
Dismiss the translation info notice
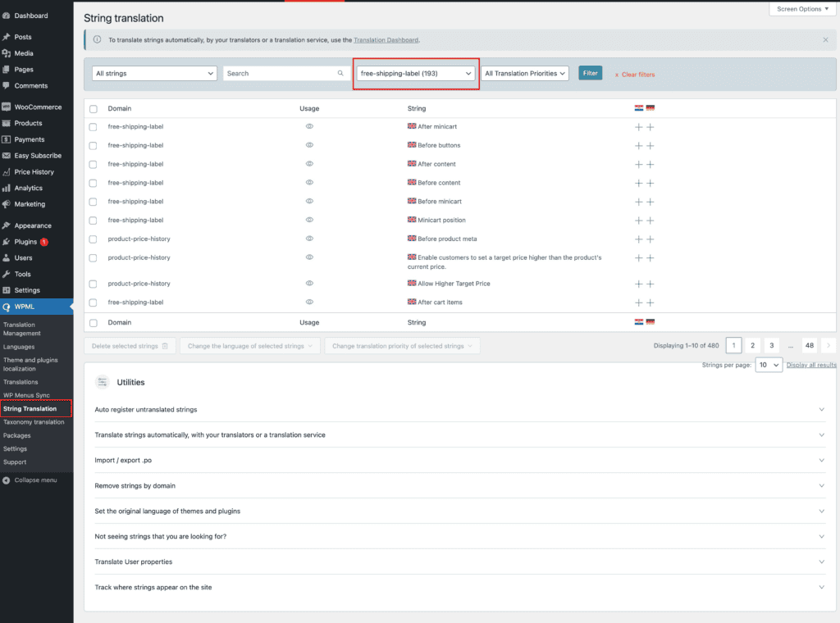click(825, 39)
